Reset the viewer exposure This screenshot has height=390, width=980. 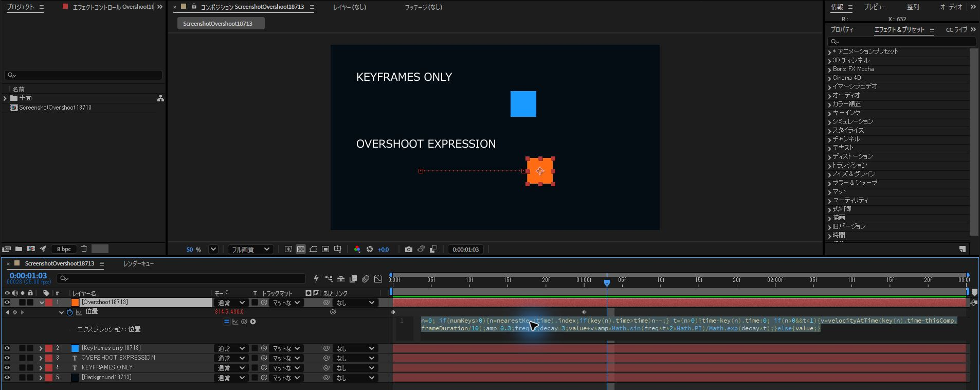[370, 250]
